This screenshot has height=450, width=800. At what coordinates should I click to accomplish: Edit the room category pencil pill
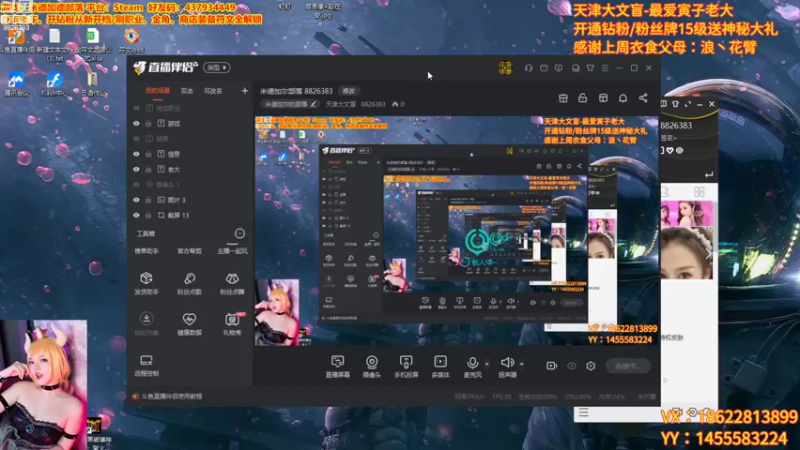290,104
